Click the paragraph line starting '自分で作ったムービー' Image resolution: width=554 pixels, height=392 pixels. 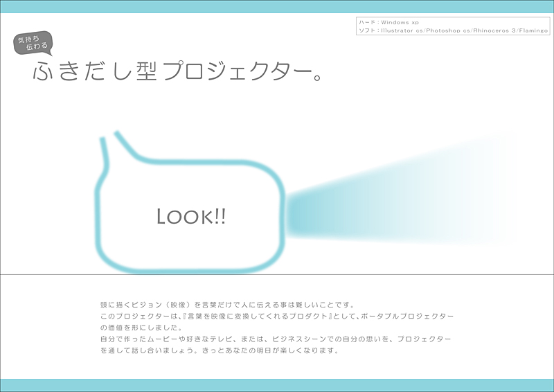coord(276,339)
